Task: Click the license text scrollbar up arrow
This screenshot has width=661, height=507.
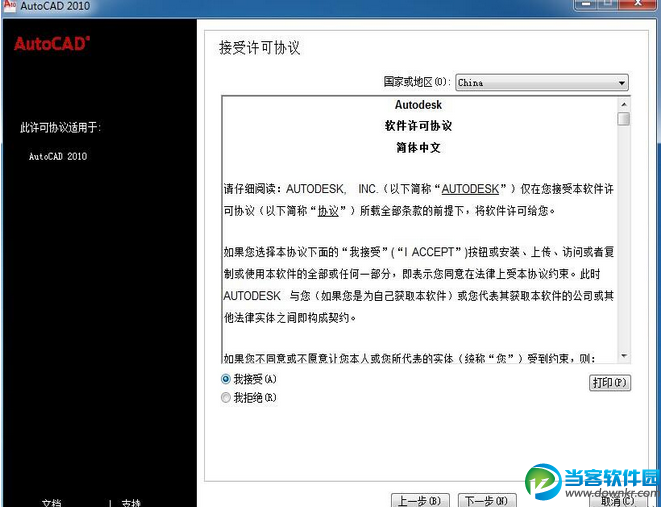Action: click(624, 104)
